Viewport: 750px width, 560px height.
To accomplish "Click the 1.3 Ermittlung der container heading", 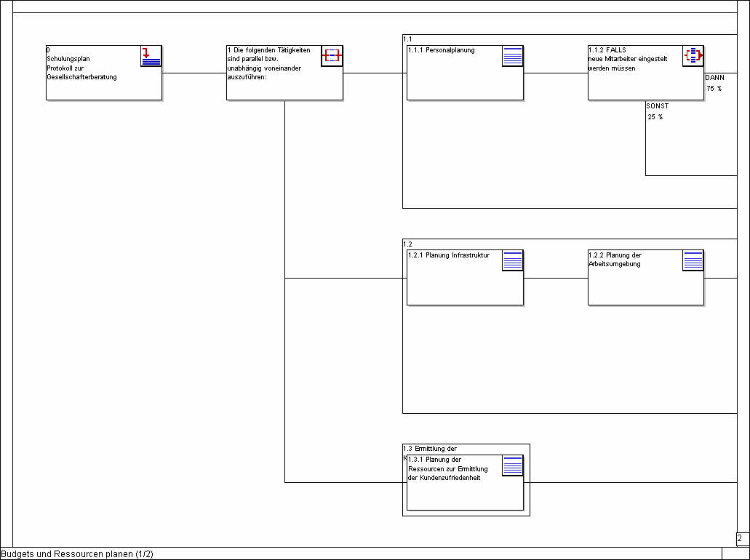I will (431, 449).
